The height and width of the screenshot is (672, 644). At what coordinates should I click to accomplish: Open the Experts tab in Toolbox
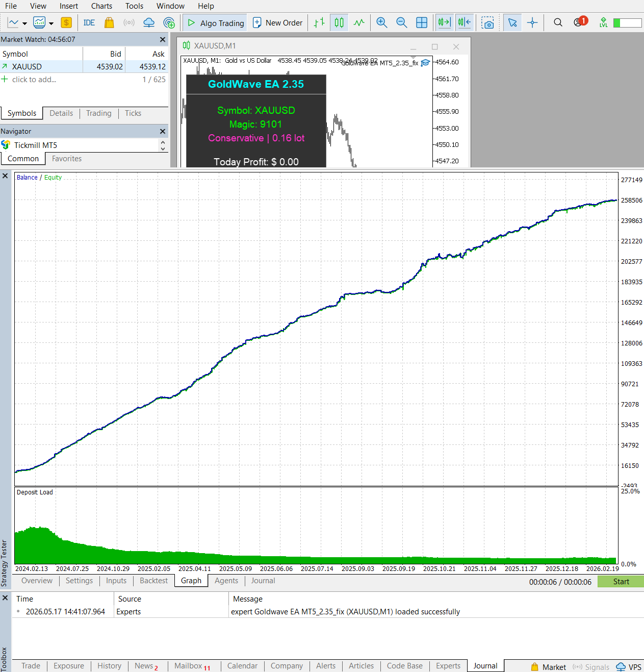448,666
